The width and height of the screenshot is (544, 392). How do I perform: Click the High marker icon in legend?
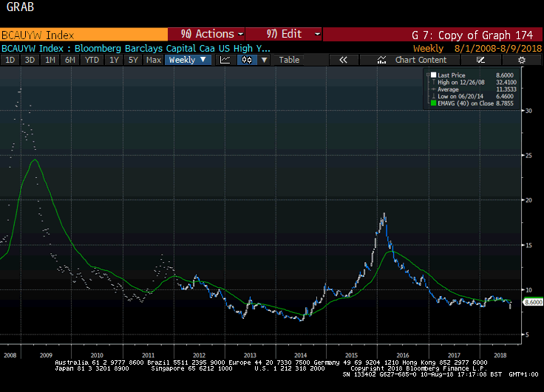tap(434, 81)
